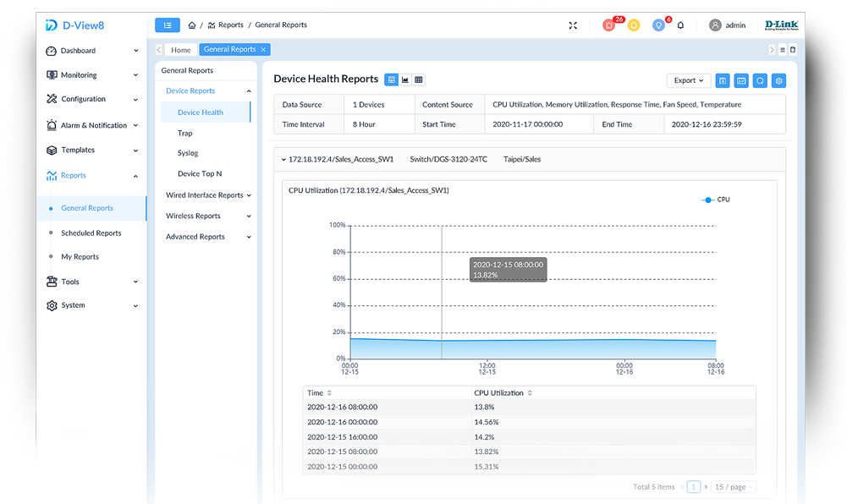This screenshot has width=847, height=504.
Task: Click the refresh report icon
Action: pos(761,80)
